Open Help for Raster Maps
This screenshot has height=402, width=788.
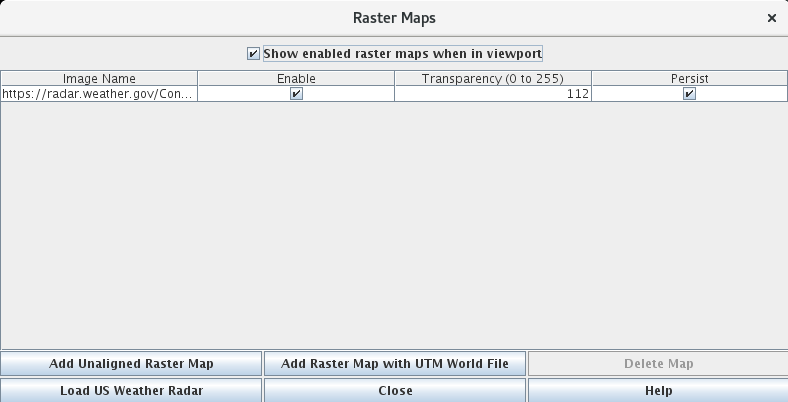click(x=658, y=390)
